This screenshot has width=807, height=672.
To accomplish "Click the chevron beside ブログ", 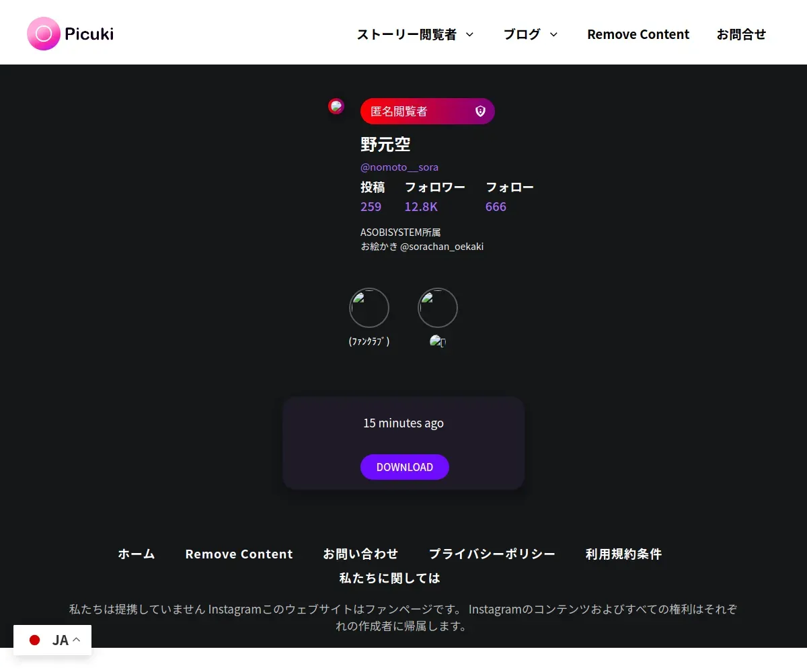I will tap(553, 34).
